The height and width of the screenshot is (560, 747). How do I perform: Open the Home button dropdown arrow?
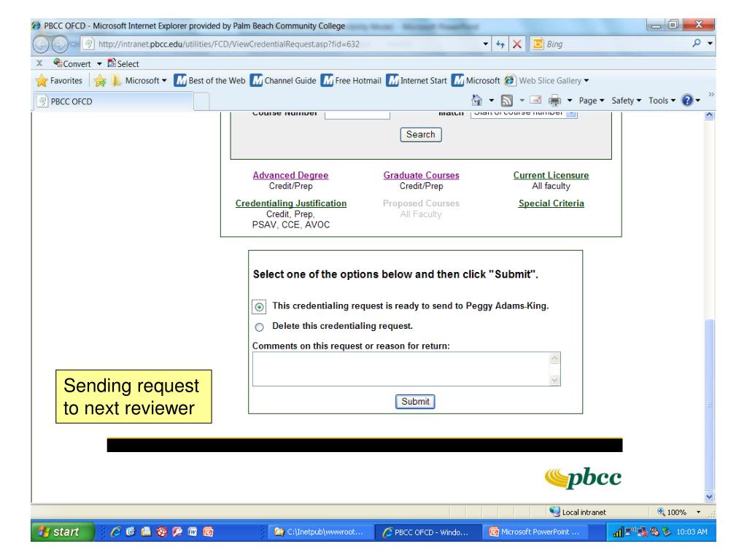[492, 101]
